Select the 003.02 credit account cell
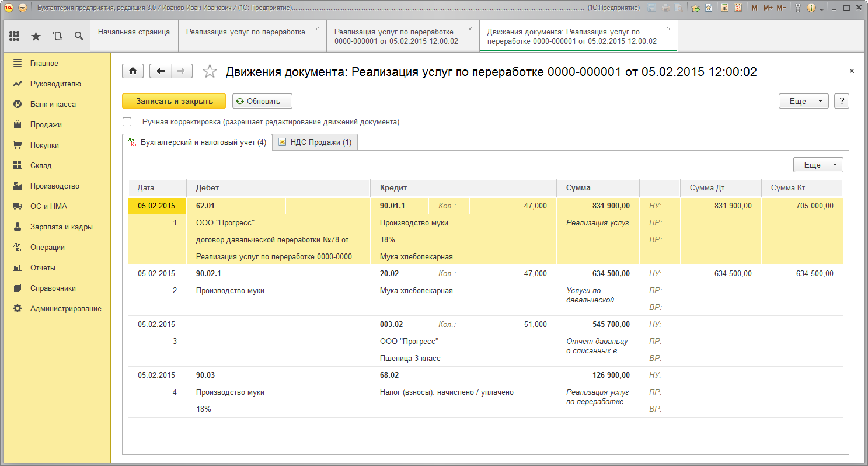 (x=400, y=324)
